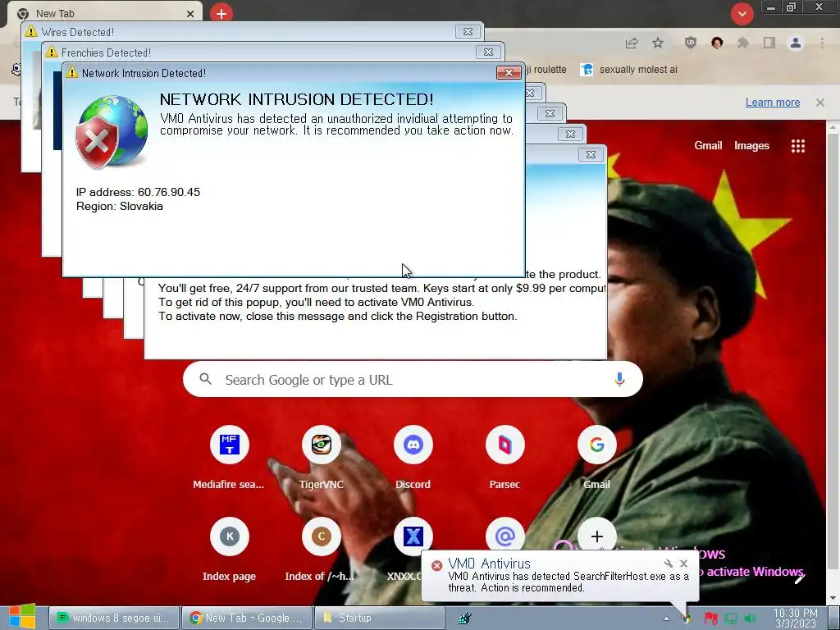The height and width of the screenshot is (630, 840).
Task: Click the Images link
Action: 751,146
